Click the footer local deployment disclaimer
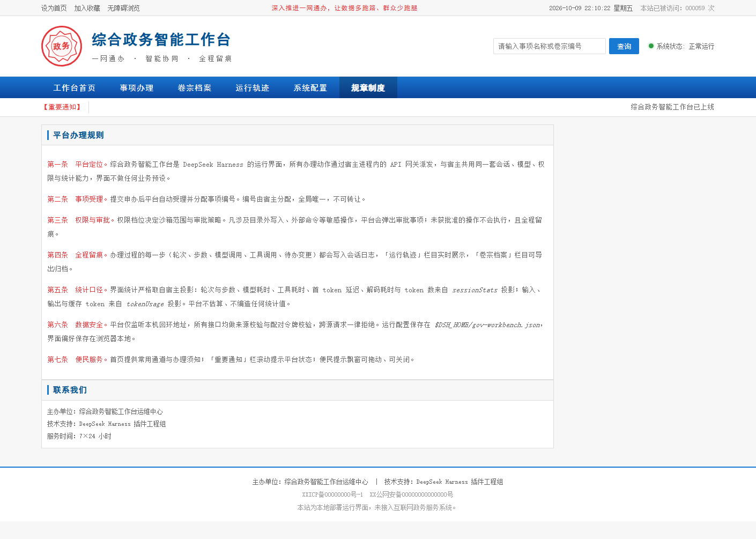Viewport: 756px width, 539px height. [377, 507]
